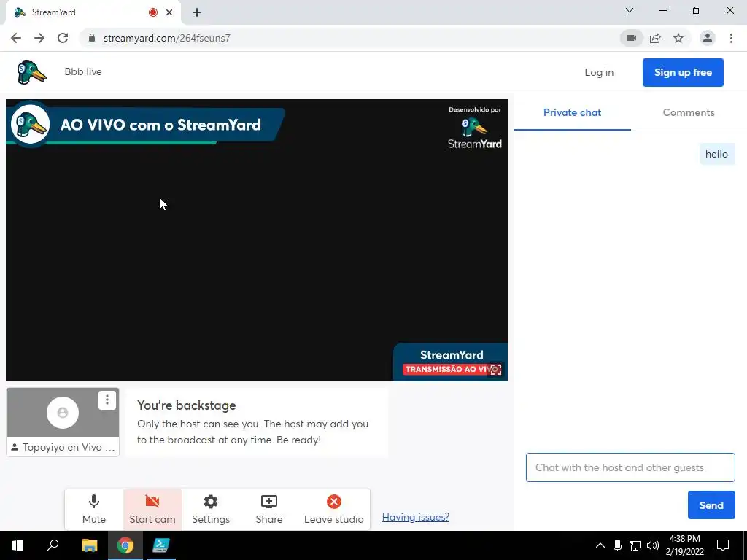Bookmark this page with the star

678,38
